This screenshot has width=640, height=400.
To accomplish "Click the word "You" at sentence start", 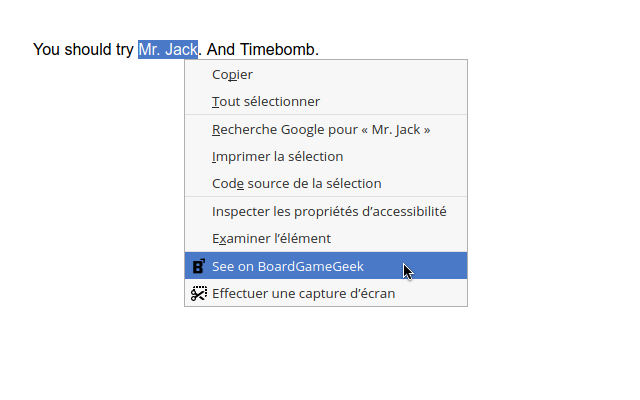I will [47, 49].
